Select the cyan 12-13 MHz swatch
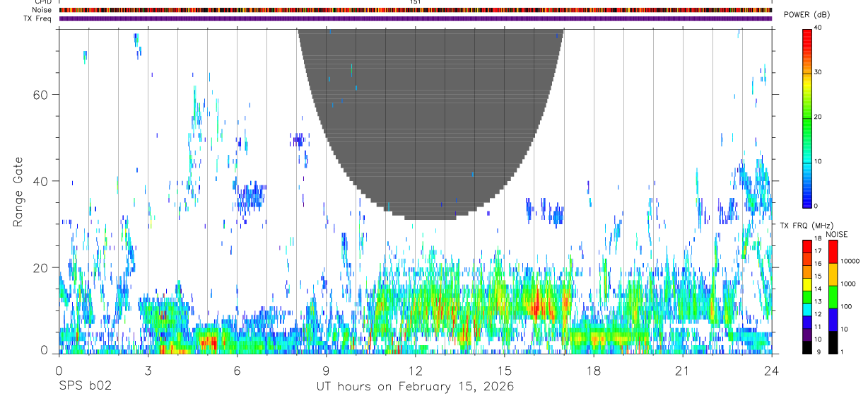Screen dimensions: 868x401 pos(807,309)
